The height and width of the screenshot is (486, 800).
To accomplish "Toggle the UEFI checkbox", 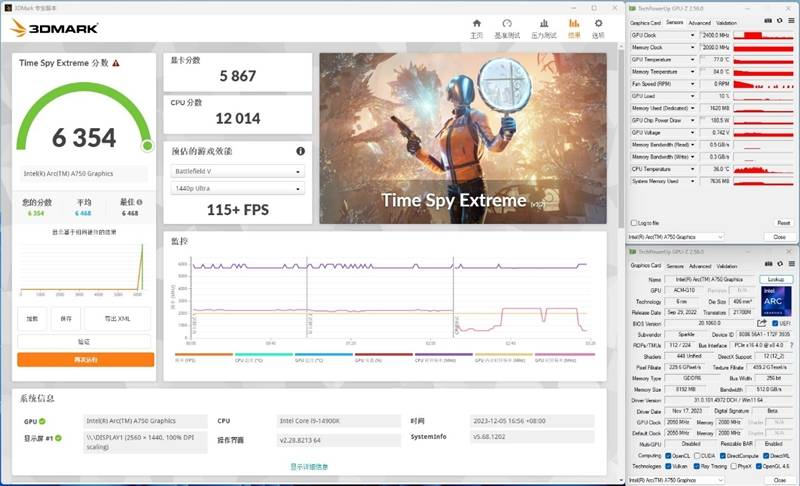I will [774, 323].
